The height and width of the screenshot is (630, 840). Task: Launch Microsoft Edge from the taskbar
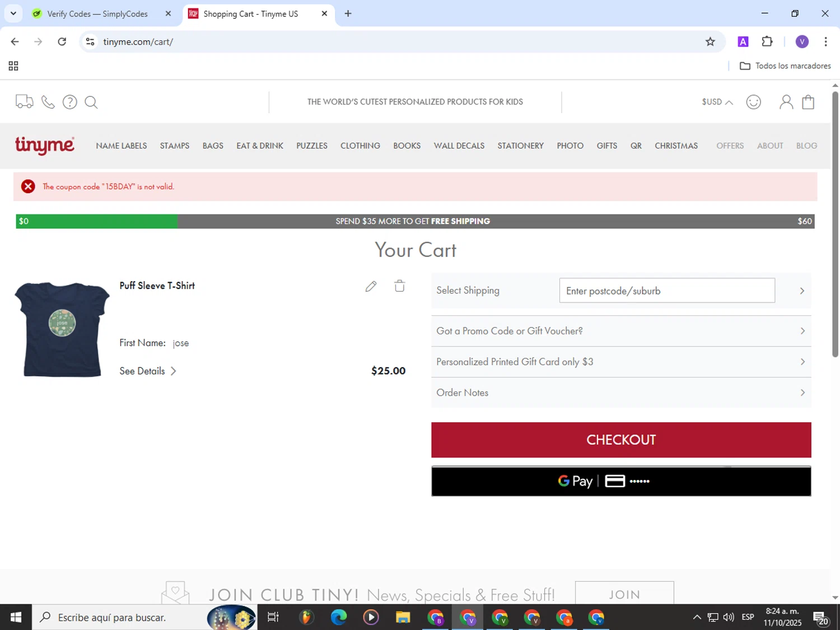(339, 617)
